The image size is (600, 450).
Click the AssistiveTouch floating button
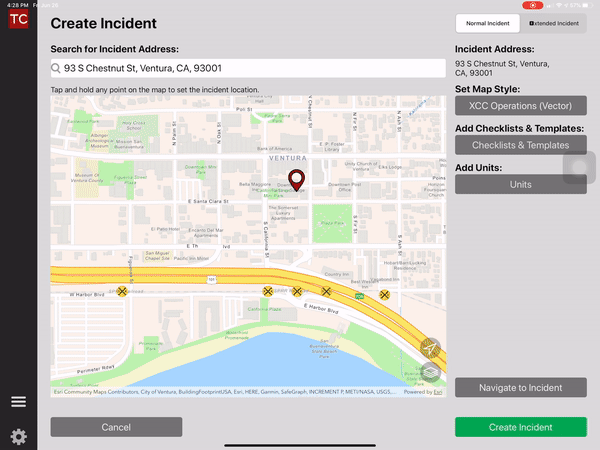pos(579,168)
